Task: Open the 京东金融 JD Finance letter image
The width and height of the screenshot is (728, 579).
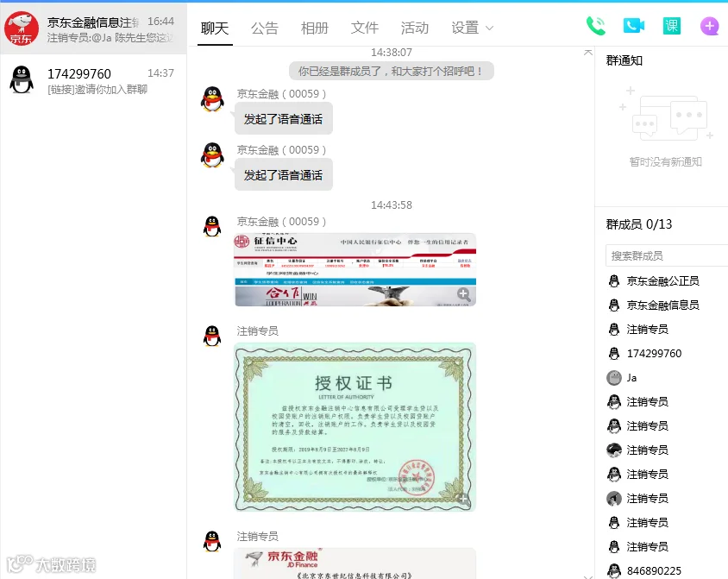Action: (355, 563)
